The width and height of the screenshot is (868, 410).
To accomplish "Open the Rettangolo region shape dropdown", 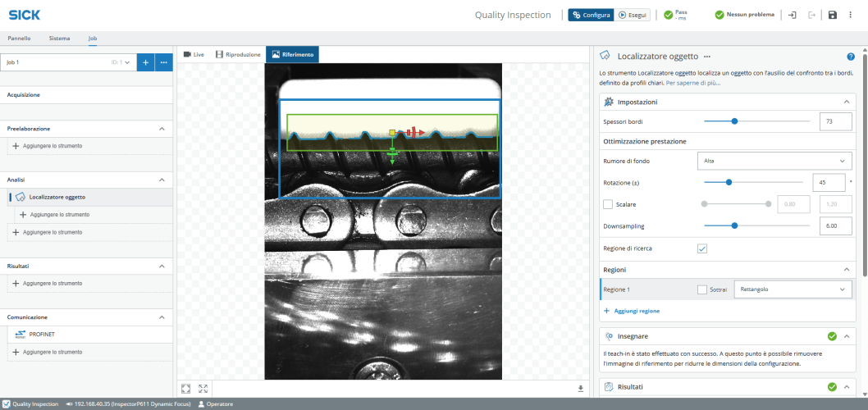I will (x=792, y=289).
